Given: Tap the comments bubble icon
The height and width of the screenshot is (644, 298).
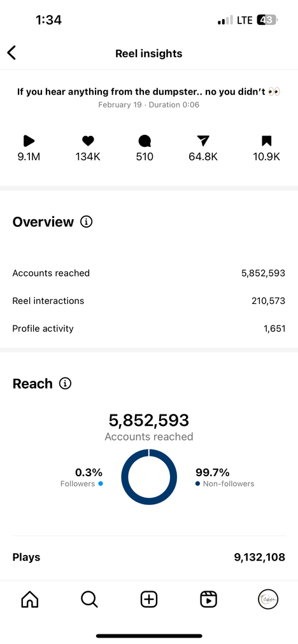Looking at the screenshot, I should (x=145, y=141).
